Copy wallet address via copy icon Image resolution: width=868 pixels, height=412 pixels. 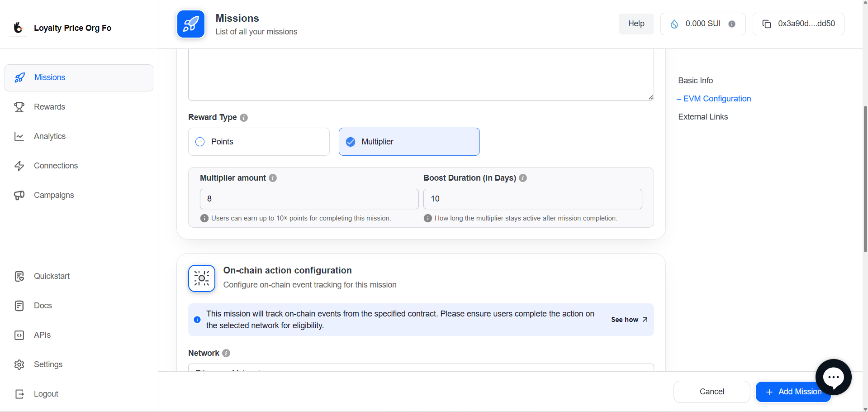pyautogui.click(x=767, y=24)
